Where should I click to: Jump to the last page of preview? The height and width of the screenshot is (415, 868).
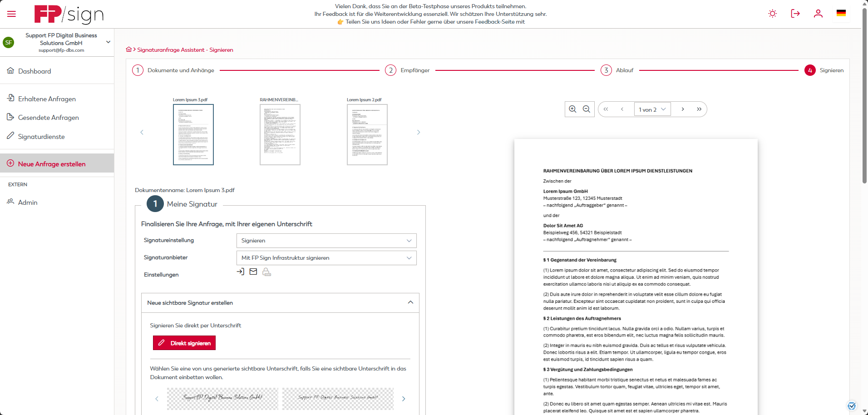(x=699, y=109)
